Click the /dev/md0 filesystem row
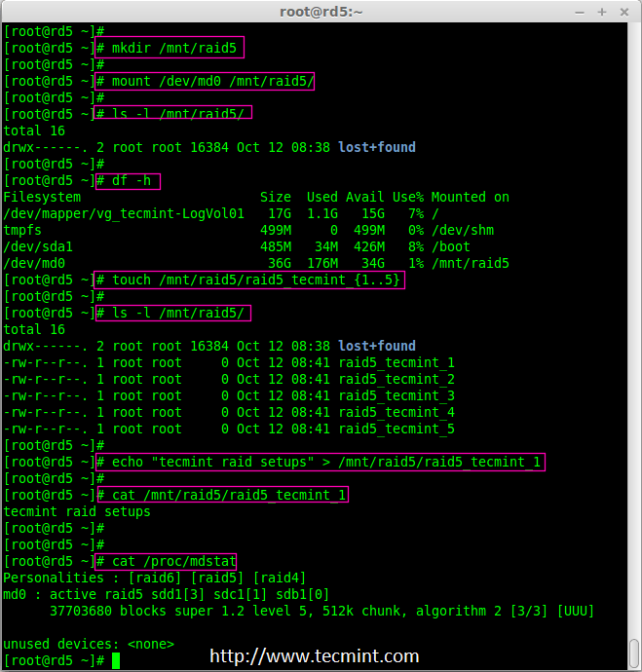Screen dimensions: 642x672 pos(256,263)
